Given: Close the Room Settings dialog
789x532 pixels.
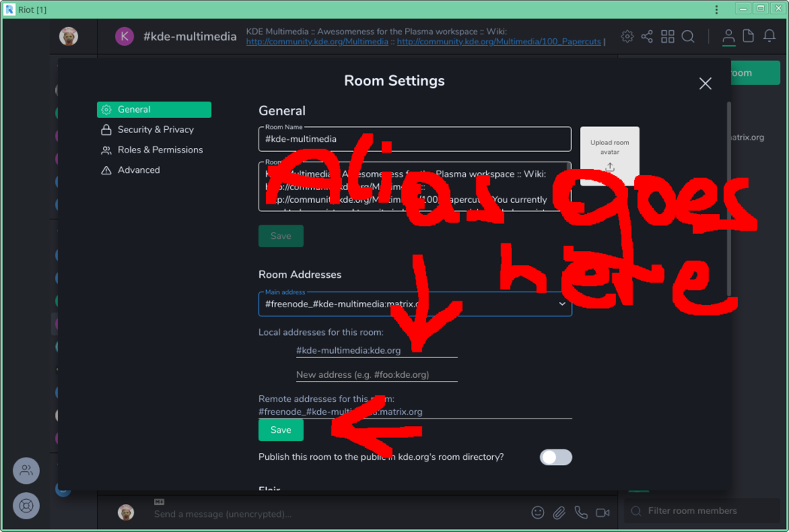Looking at the screenshot, I should (x=705, y=83).
